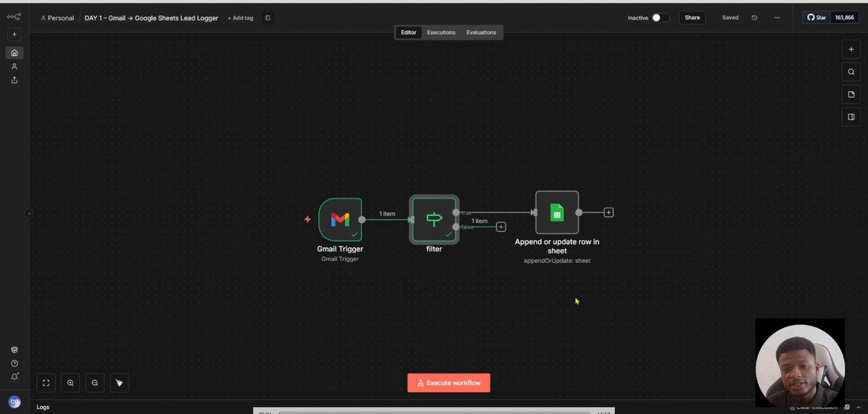Viewport: 868px width, 414px height.
Task: Click the icon next to Add tag
Action: coord(268,17)
